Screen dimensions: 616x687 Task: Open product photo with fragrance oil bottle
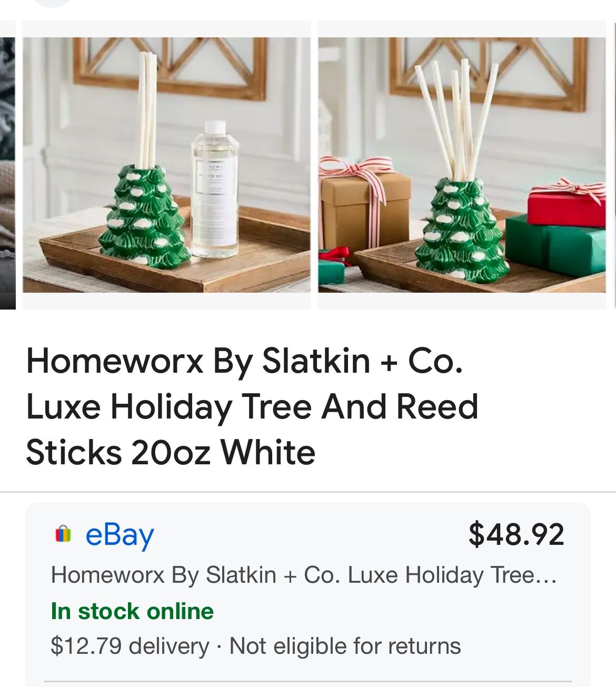[x=166, y=165]
